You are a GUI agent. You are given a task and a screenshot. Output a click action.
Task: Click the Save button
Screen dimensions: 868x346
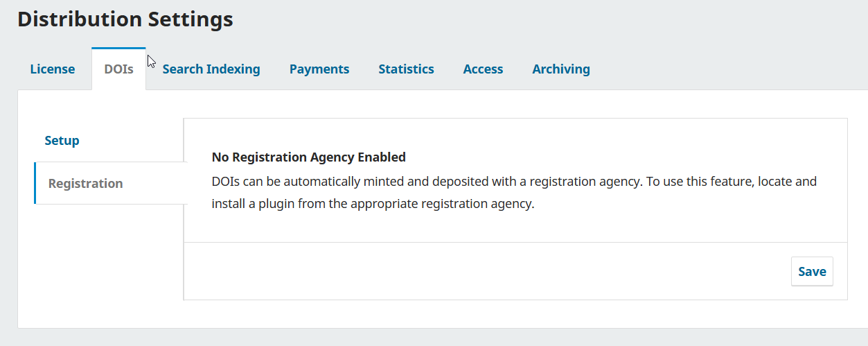point(812,272)
